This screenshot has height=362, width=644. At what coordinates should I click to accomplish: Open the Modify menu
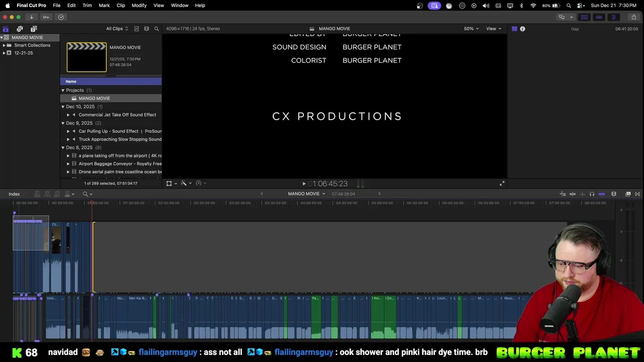139,6
